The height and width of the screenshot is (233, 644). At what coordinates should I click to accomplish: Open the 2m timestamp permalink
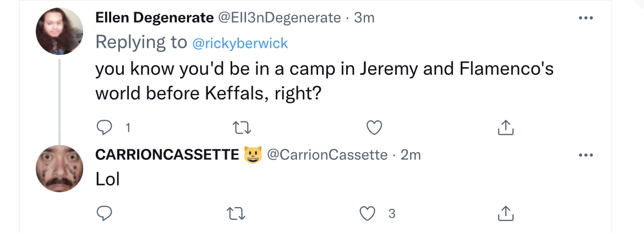click(411, 154)
